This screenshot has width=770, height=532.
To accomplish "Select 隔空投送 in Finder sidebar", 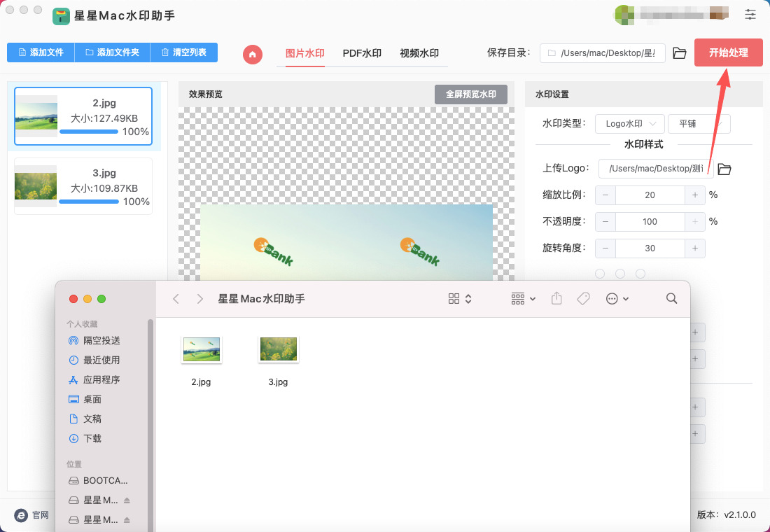I will [x=101, y=340].
